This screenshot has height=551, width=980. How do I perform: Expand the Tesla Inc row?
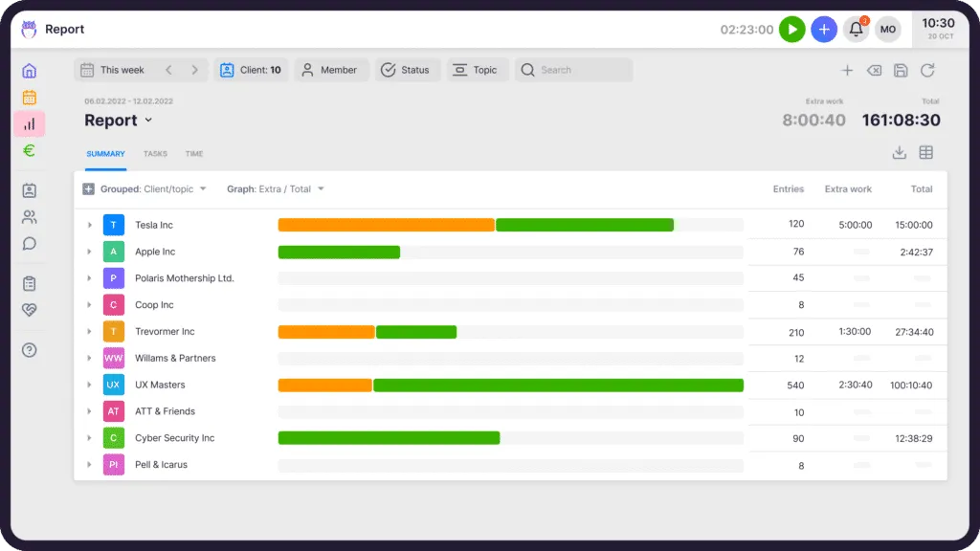coord(90,225)
